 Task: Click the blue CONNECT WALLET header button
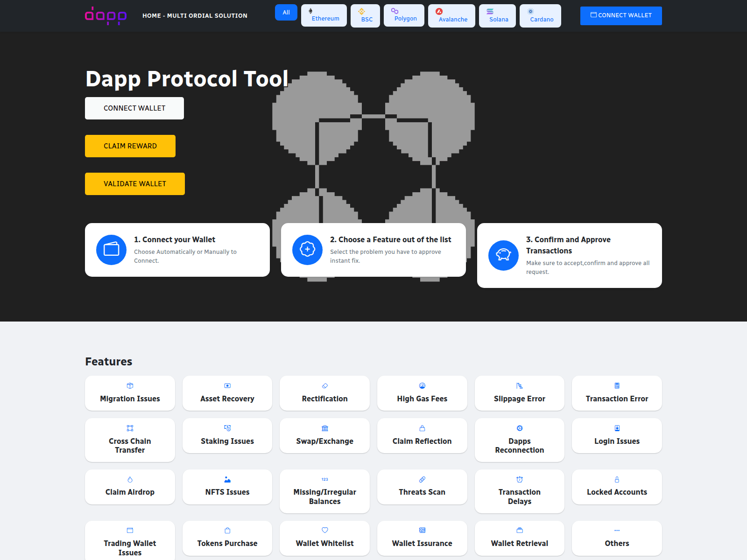coord(621,15)
